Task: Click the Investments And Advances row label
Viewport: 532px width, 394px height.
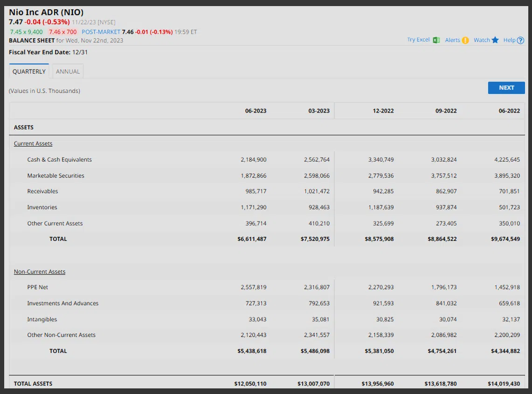Action: pyautogui.click(x=63, y=303)
